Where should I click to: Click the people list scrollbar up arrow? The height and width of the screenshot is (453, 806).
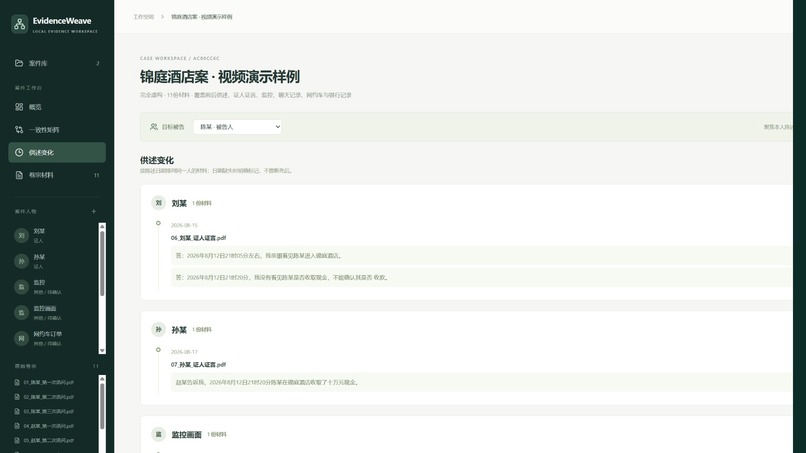(102, 226)
